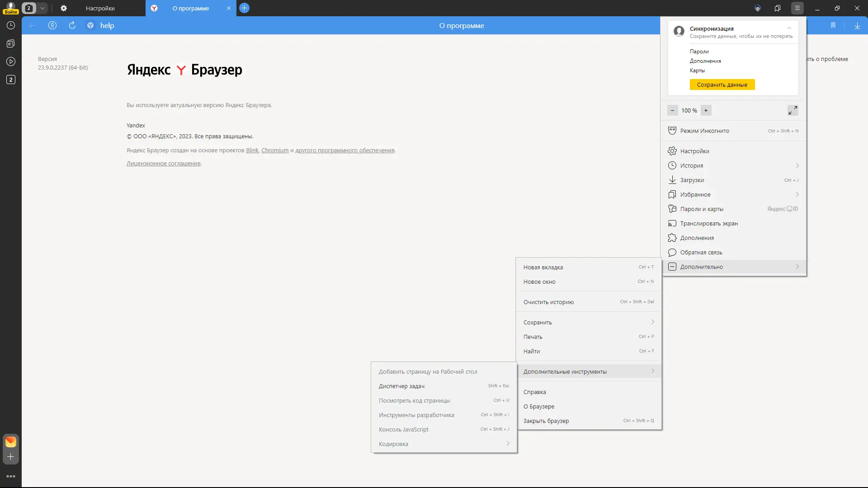
Task: Choose Очистить историю from the menu
Action: (548, 302)
